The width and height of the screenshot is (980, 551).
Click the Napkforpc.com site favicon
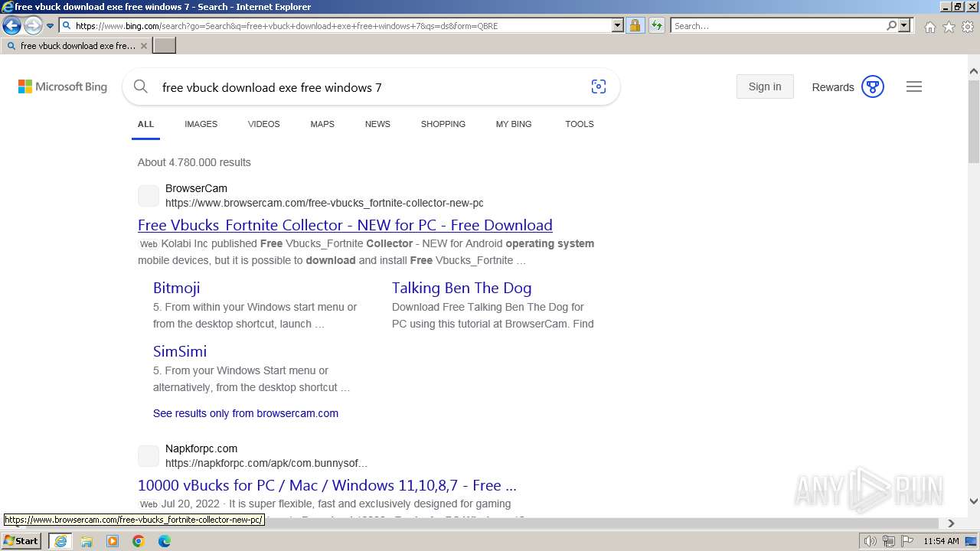(x=149, y=456)
